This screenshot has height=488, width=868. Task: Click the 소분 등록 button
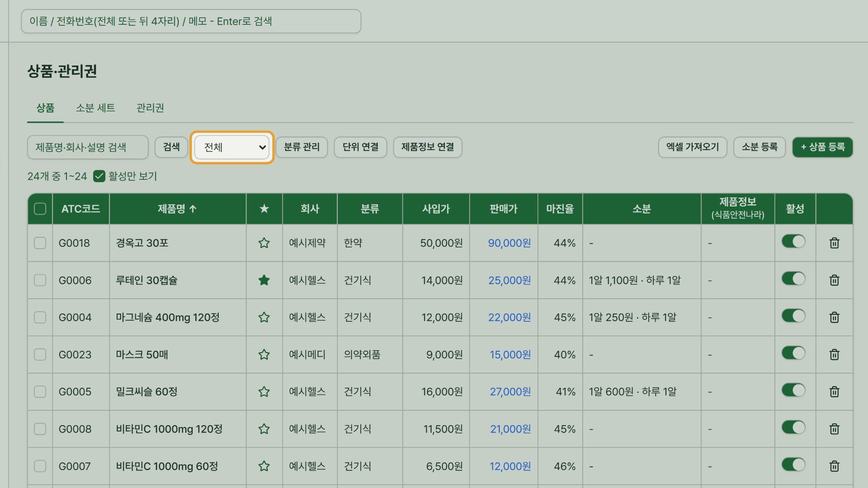759,147
